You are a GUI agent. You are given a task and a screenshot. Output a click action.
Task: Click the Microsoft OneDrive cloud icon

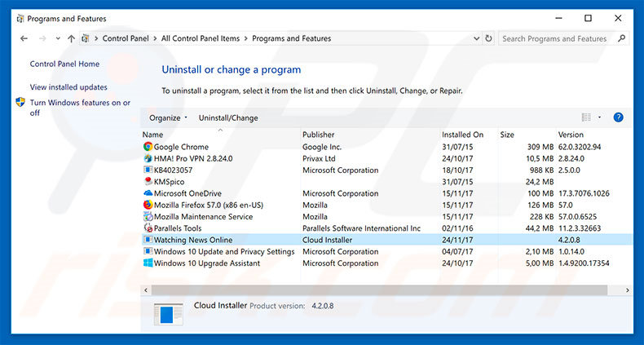(x=148, y=193)
